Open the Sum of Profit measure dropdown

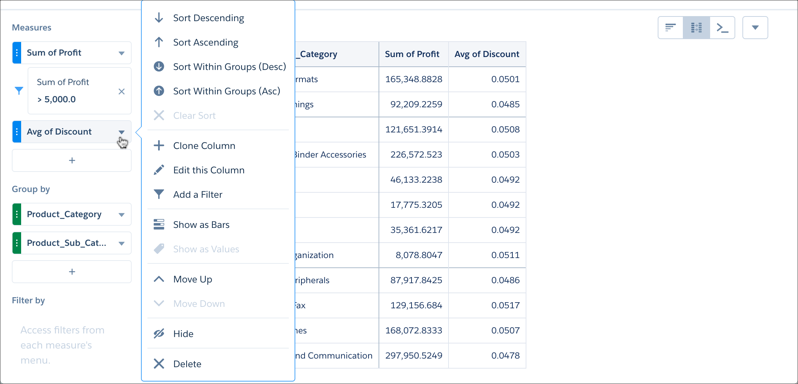pyautogui.click(x=122, y=53)
